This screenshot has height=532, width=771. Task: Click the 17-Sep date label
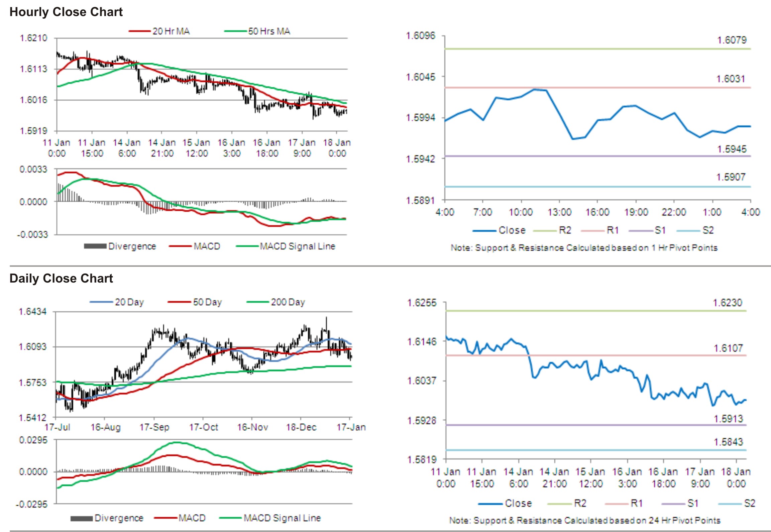click(154, 427)
